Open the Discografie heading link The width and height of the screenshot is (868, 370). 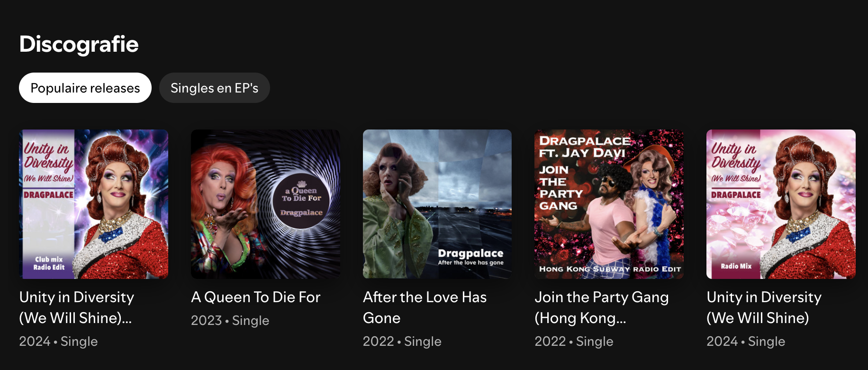[79, 44]
